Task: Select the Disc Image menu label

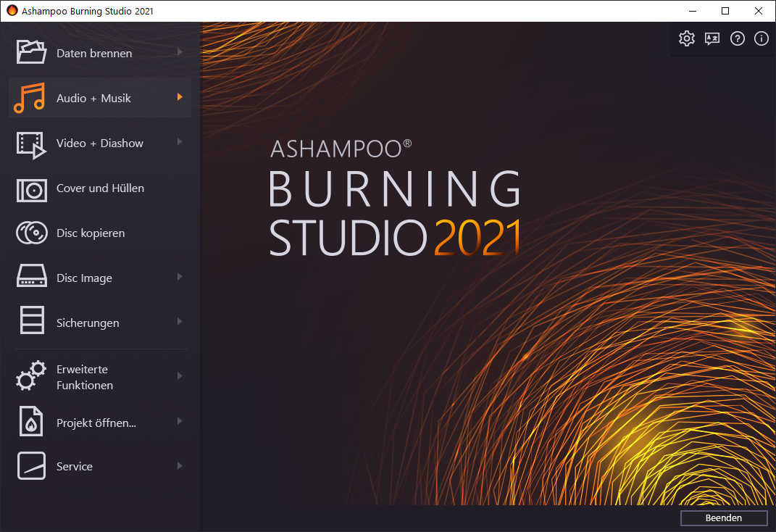Action: click(84, 278)
